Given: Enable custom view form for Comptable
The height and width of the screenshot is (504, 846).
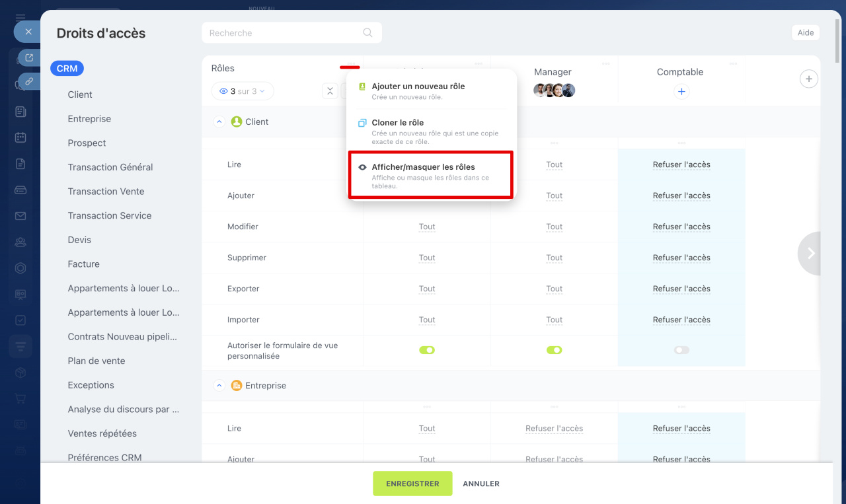Looking at the screenshot, I should click(681, 350).
